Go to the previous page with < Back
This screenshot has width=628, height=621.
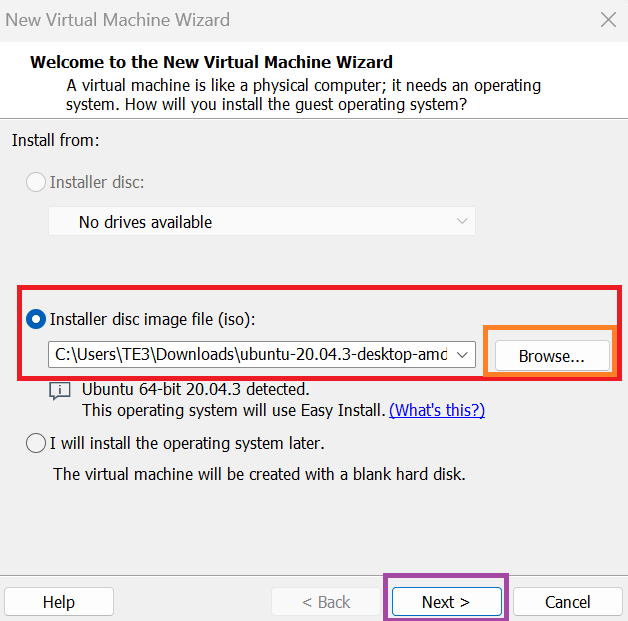[x=326, y=602]
